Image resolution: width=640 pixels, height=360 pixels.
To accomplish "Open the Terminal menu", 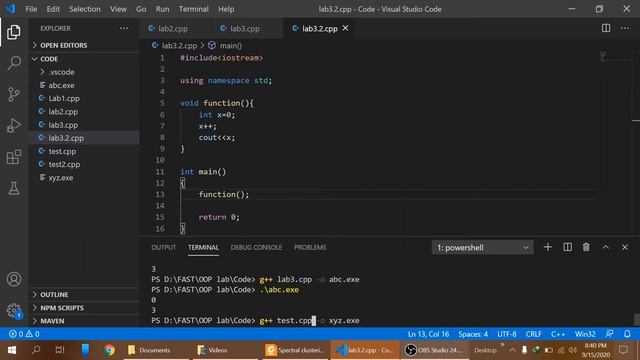I will coord(193,9).
